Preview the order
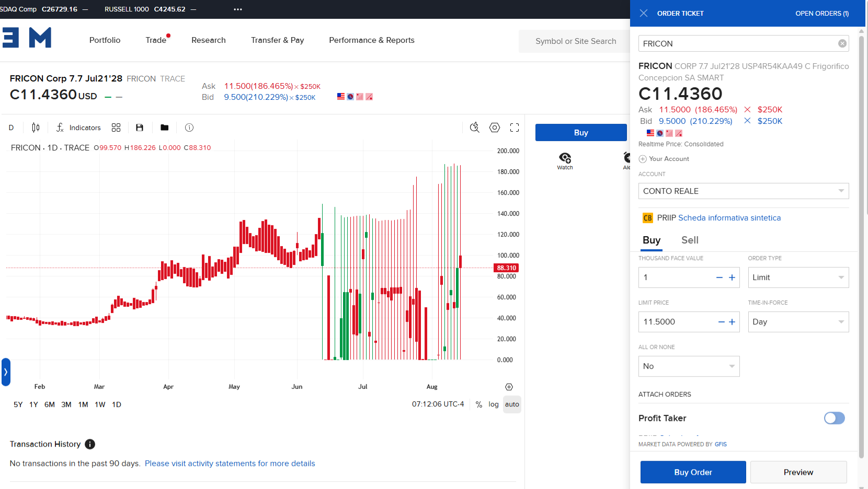 coord(798,472)
